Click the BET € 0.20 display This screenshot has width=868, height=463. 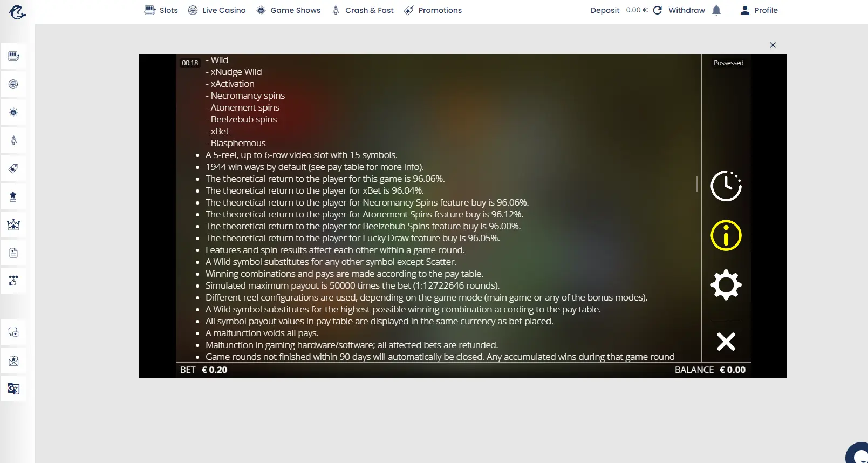(204, 370)
